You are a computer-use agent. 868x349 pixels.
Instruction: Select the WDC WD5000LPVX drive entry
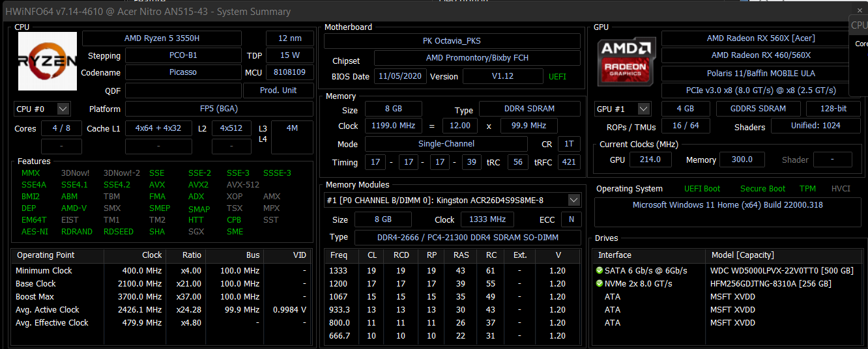pyautogui.click(x=782, y=271)
